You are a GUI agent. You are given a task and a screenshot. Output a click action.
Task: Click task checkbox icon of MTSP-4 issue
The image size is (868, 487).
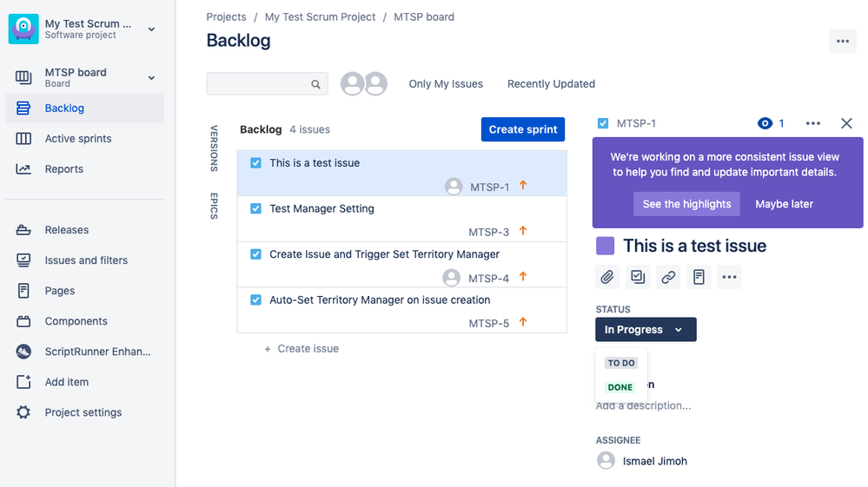click(255, 254)
